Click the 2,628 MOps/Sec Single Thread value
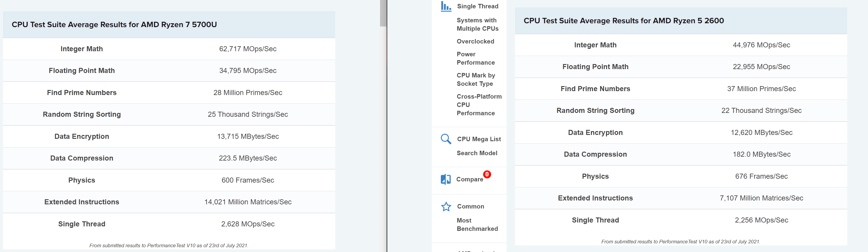This screenshot has height=252, width=868. pos(248,224)
